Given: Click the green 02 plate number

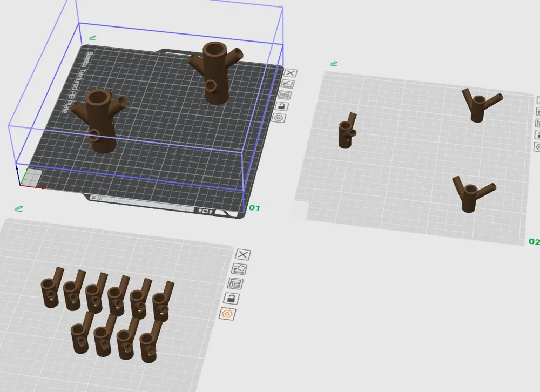Looking at the screenshot, I should coord(534,241).
